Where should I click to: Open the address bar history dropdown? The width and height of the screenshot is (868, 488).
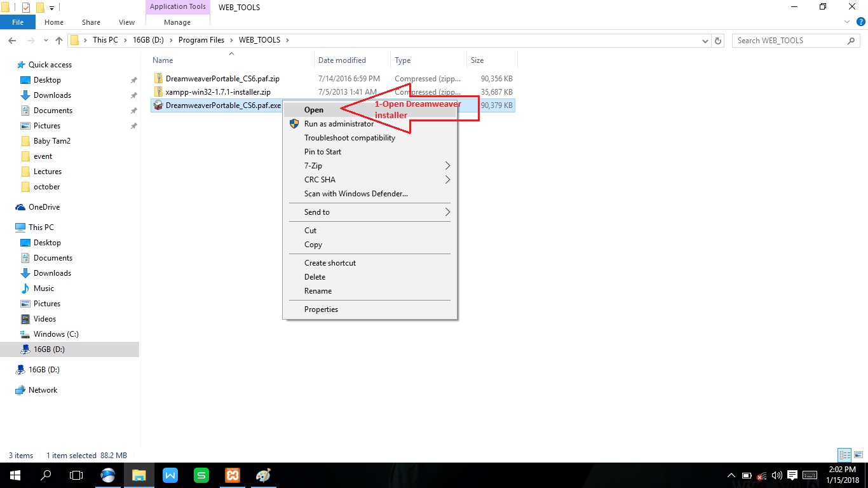click(705, 40)
